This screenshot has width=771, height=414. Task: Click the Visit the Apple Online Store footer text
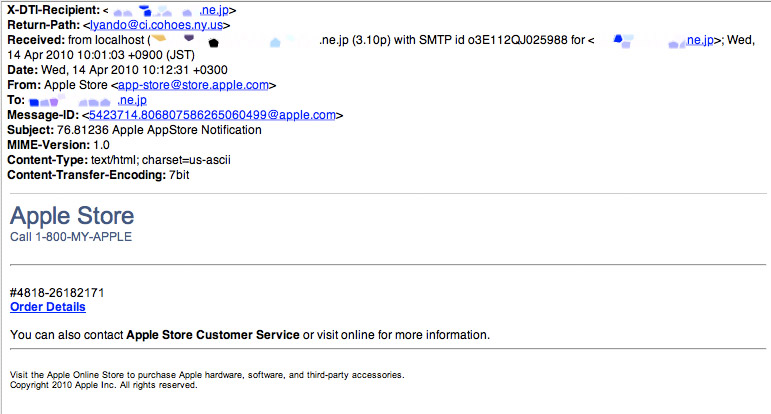pyautogui.click(x=207, y=375)
